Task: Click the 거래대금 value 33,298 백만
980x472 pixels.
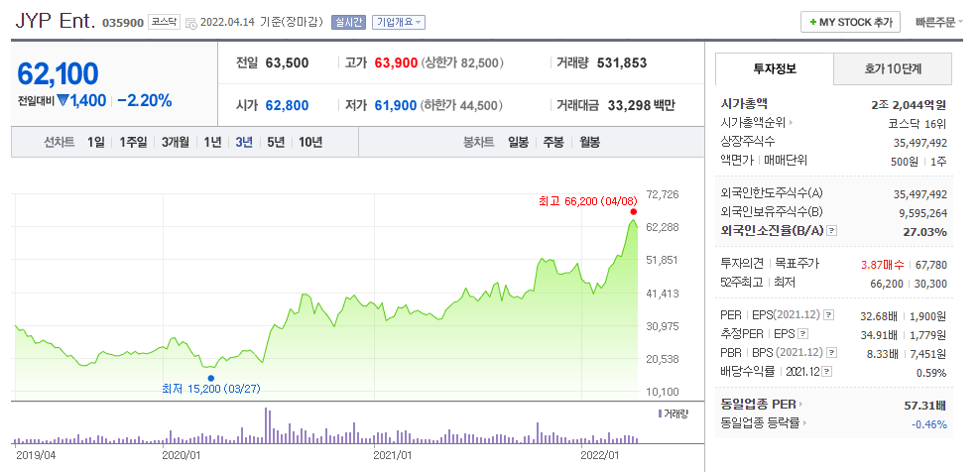Action: coord(641,106)
